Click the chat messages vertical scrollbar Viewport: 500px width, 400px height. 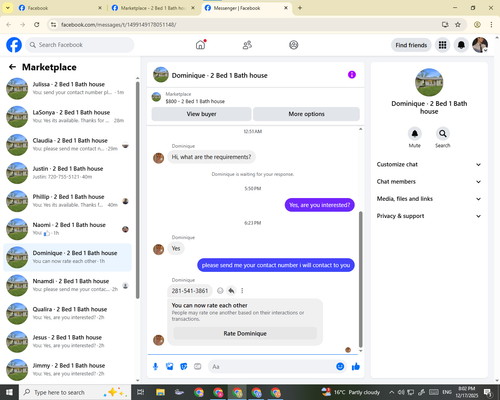360,279
